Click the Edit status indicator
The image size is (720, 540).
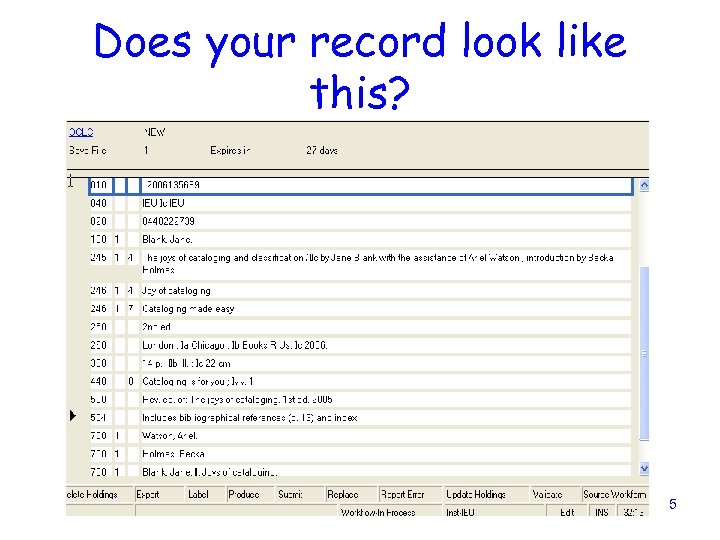point(567,512)
